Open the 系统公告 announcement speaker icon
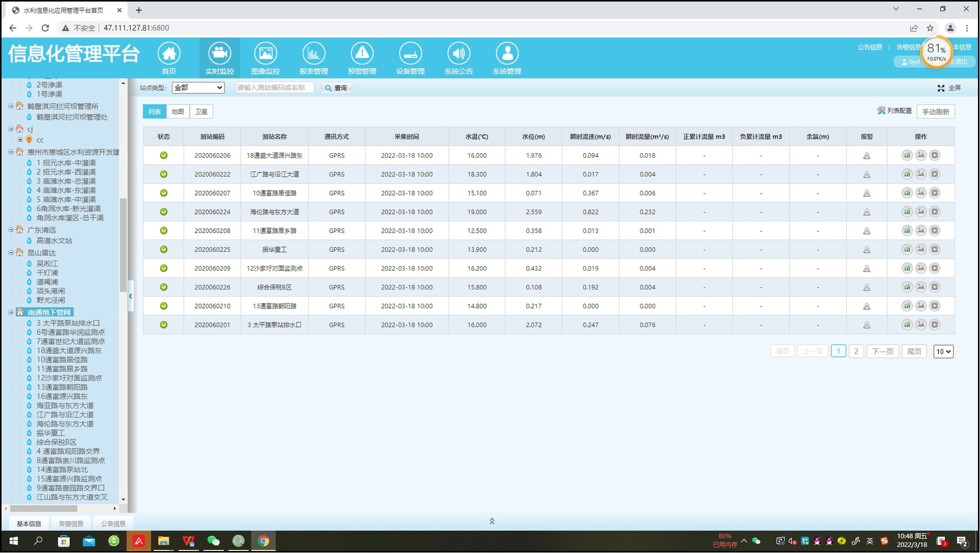The width and height of the screenshot is (980, 553). point(458,54)
